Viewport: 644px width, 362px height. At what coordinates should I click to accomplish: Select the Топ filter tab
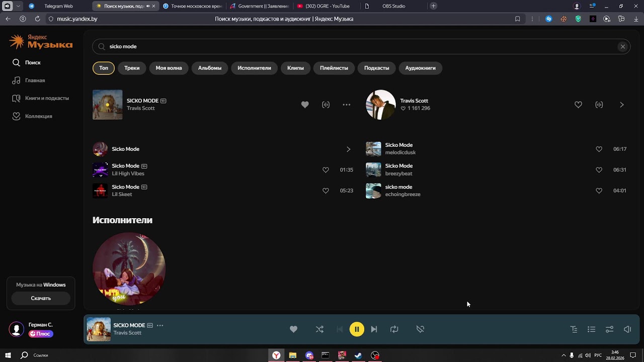(x=104, y=68)
